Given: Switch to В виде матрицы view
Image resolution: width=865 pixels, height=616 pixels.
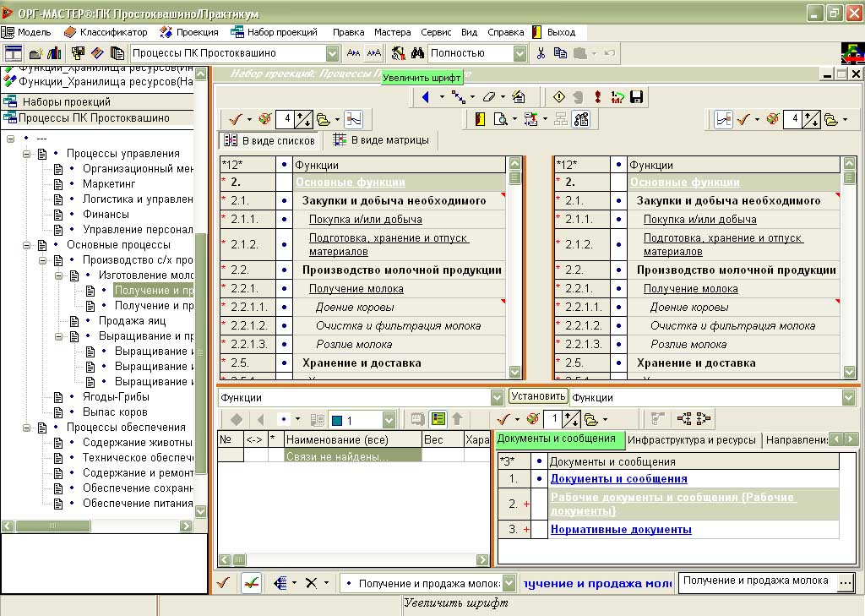Looking at the screenshot, I should point(381,140).
